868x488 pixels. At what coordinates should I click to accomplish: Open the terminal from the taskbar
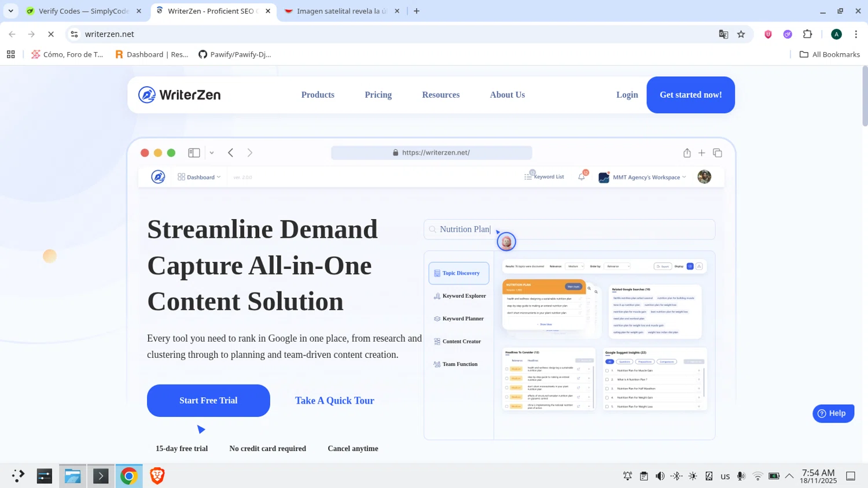click(x=101, y=476)
